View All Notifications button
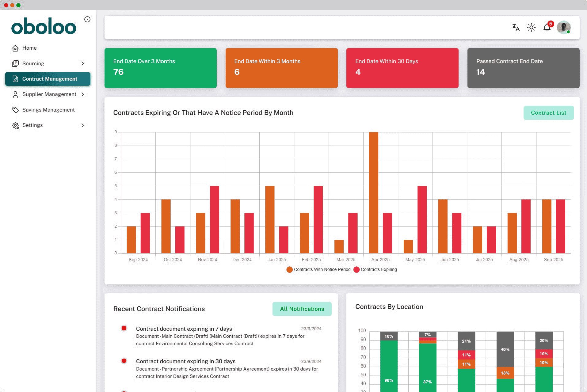 (x=302, y=309)
